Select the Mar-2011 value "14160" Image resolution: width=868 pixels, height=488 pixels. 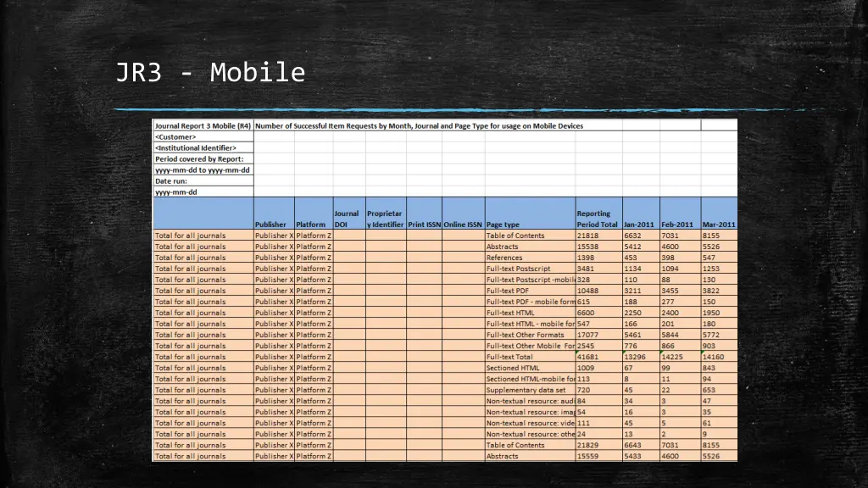(x=719, y=357)
